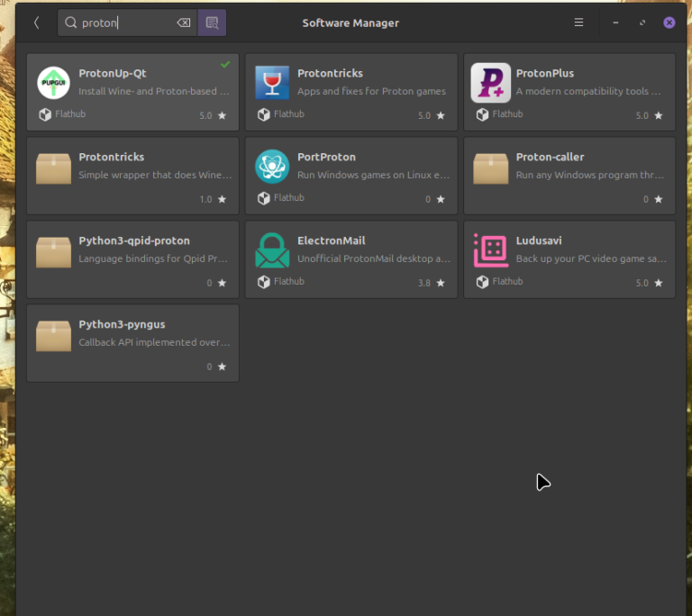Screen dimensions: 692x616
Task: Open the ProtonUp-Qt title
Action: pos(113,73)
